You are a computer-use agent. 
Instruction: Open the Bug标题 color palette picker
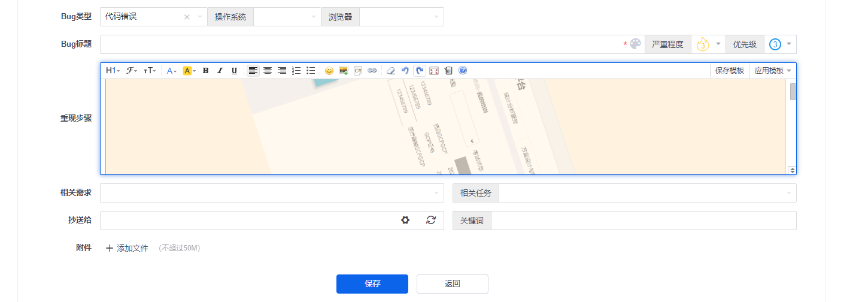(636, 44)
